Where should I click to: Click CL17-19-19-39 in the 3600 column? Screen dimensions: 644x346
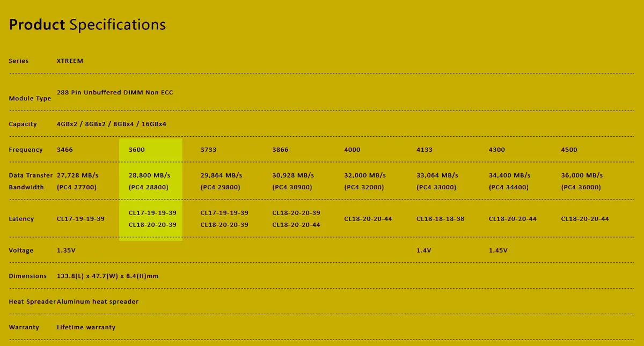coord(152,213)
